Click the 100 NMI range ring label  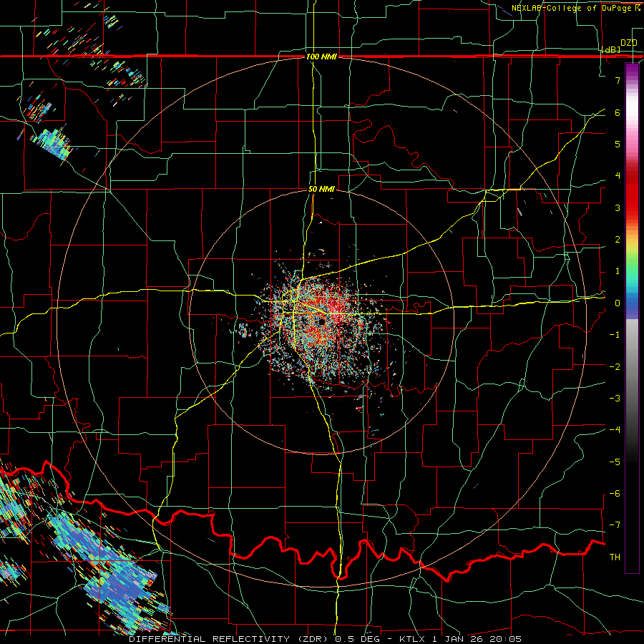click(321, 57)
